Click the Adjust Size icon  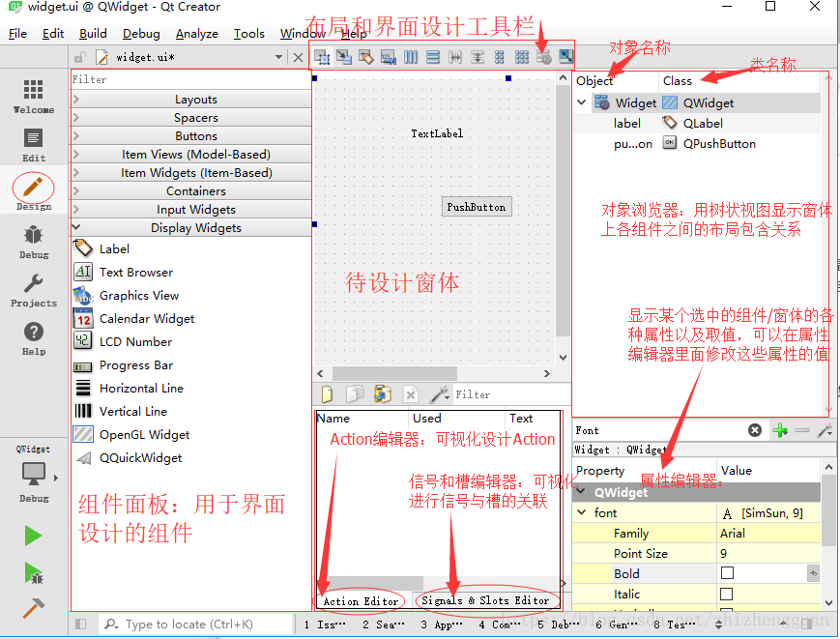tap(565, 56)
